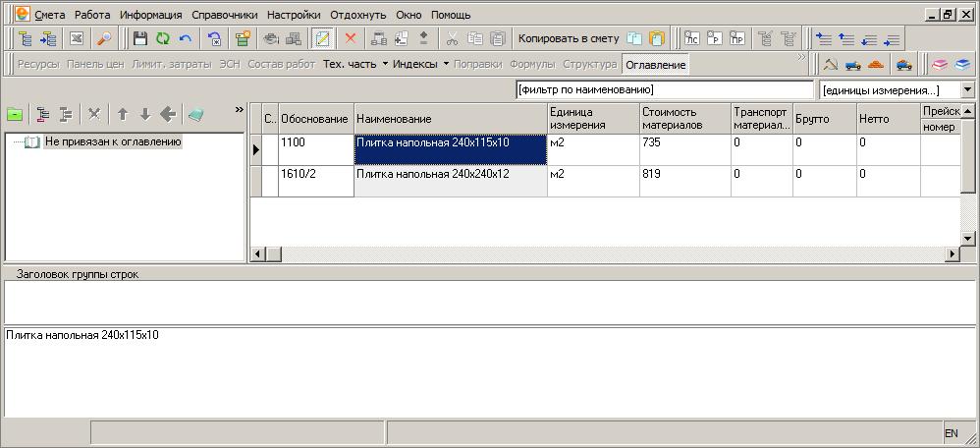Click the description text area with Плитка напольная 240x115x10
The width and height of the screenshot is (980, 448).
pos(489,371)
